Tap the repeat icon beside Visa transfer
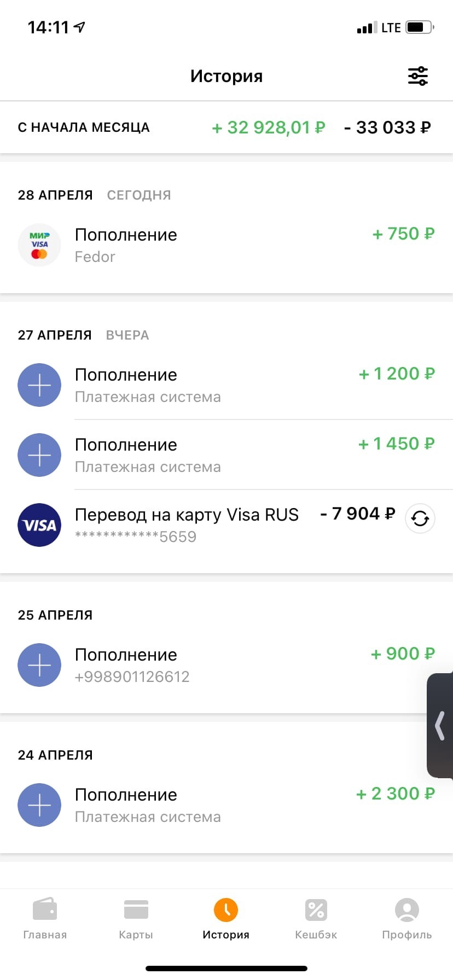The width and height of the screenshot is (453, 980). coord(420,518)
